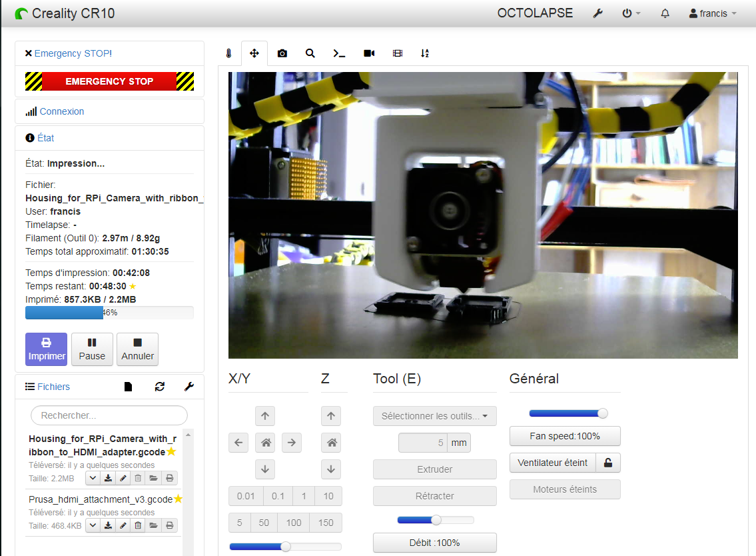Expand details chevron for Housing_for_RPi_Camera file
756x556 pixels.
click(93, 478)
